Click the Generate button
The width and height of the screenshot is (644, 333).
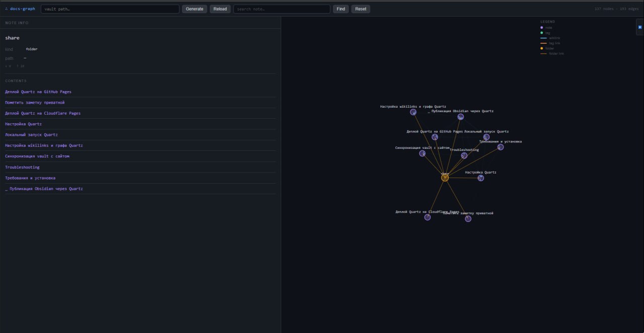pyautogui.click(x=194, y=9)
